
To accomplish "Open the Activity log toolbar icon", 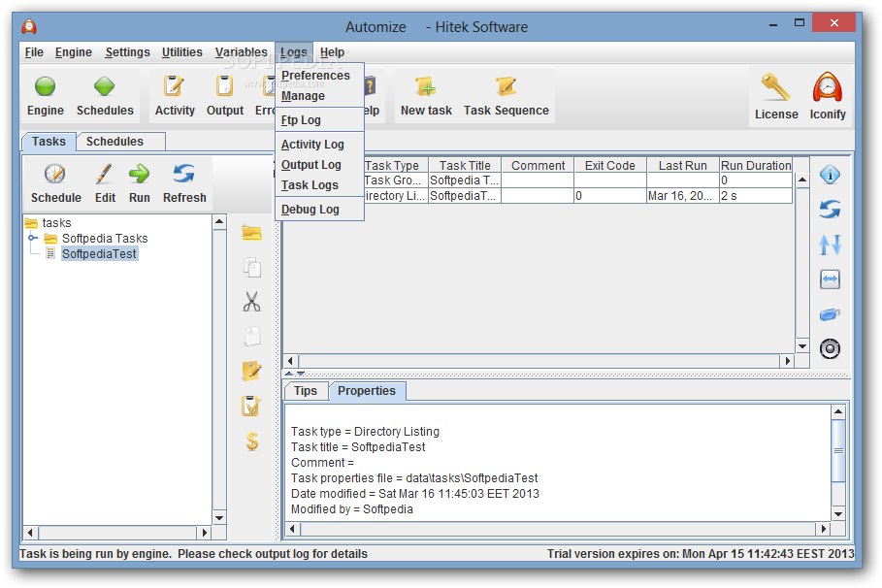I will [174, 86].
